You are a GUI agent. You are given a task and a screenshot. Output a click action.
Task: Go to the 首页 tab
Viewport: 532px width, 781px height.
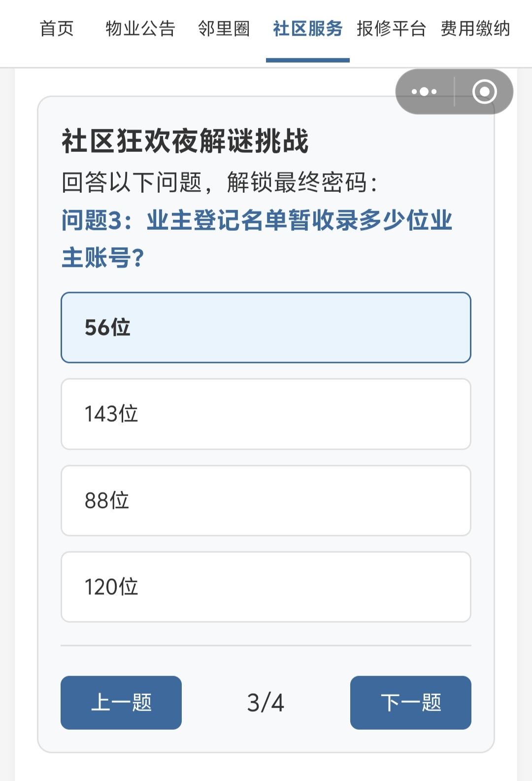pyautogui.click(x=57, y=29)
